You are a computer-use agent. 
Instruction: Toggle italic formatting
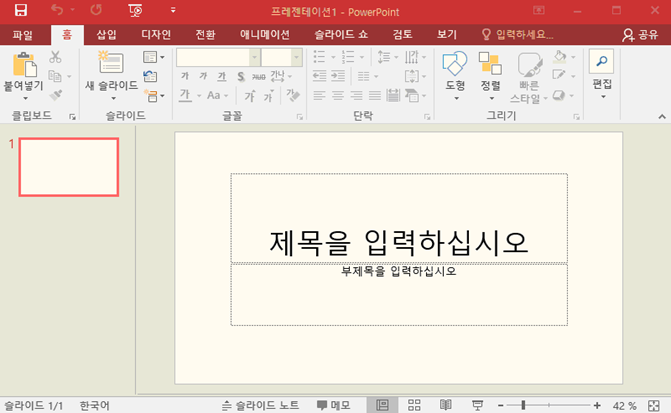203,76
